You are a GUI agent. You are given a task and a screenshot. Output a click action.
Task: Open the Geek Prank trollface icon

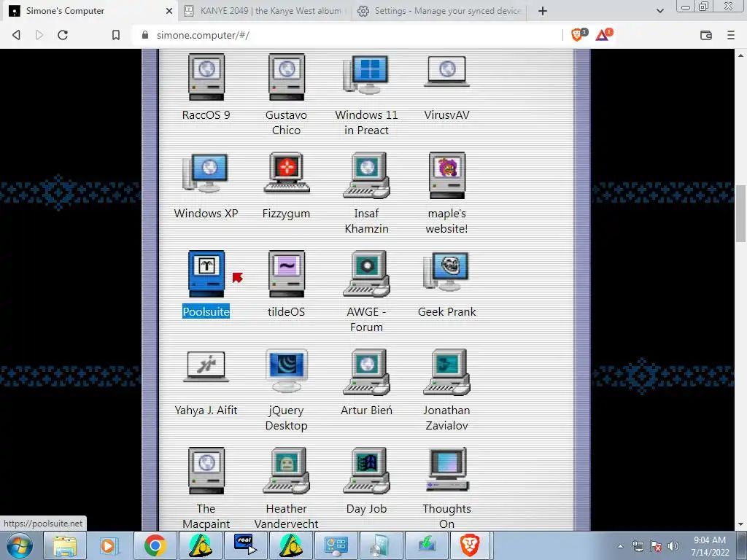click(x=446, y=271)
